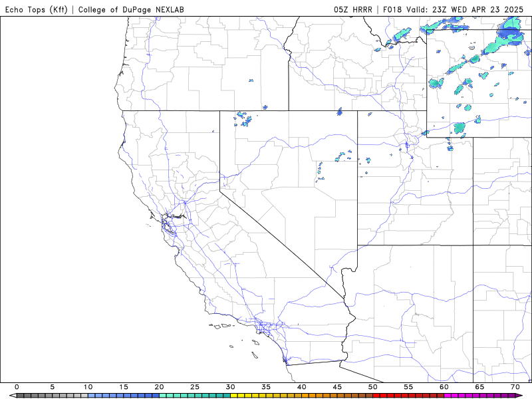Click the left arrow tip of the colorbar
Viewport: 532px width, 399px height.
point(13,396)
